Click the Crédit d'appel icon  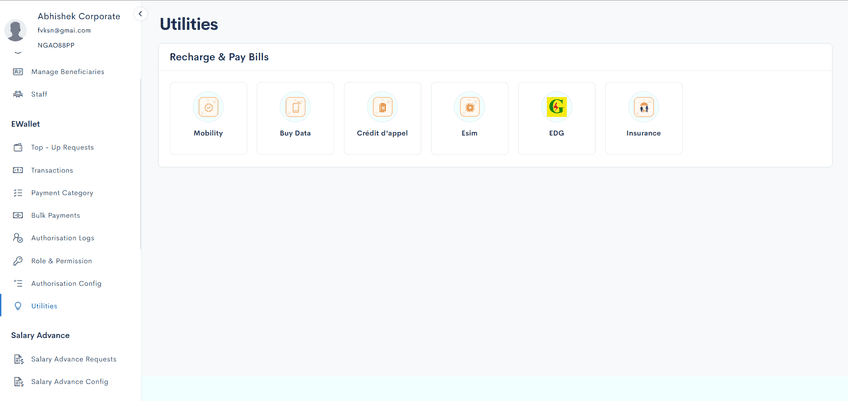[x=382, y=107]
